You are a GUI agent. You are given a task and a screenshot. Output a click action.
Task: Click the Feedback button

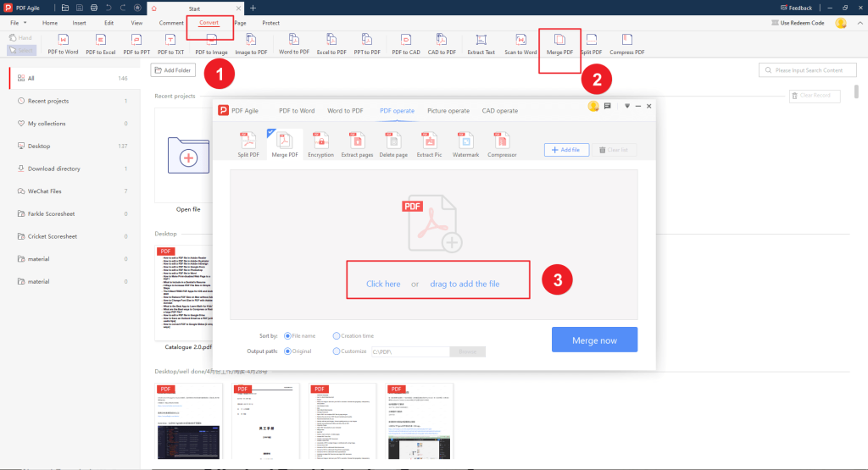click(796, 8)
